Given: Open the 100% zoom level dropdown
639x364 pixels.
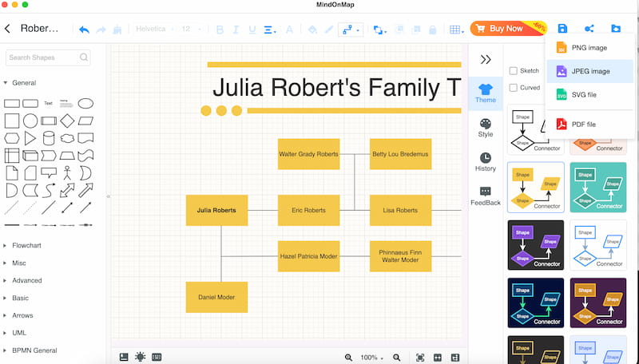Looking at the screenshot, I should 371,358.
